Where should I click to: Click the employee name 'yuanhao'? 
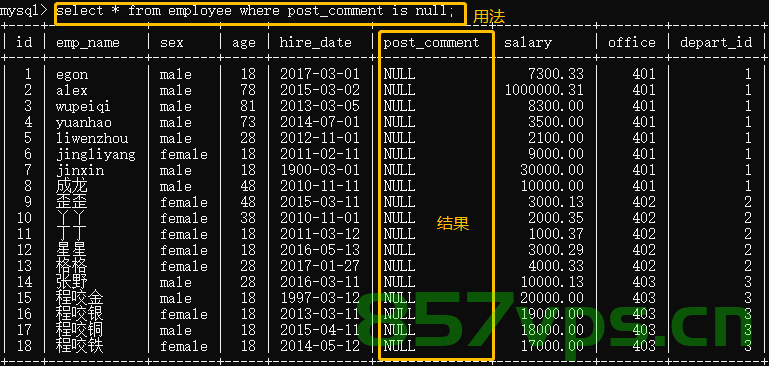coord(84,123)
